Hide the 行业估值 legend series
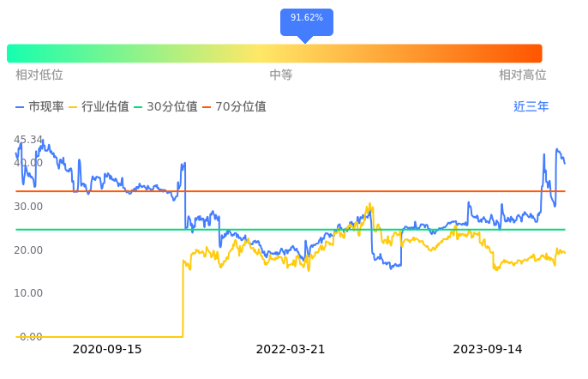This screenshot has width=588, height=379. pos(99,107)
